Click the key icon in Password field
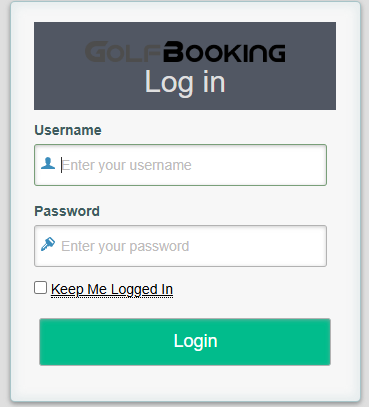Image resolution: width=369 pixels, height=407 pixels. (x=48, y=244)
